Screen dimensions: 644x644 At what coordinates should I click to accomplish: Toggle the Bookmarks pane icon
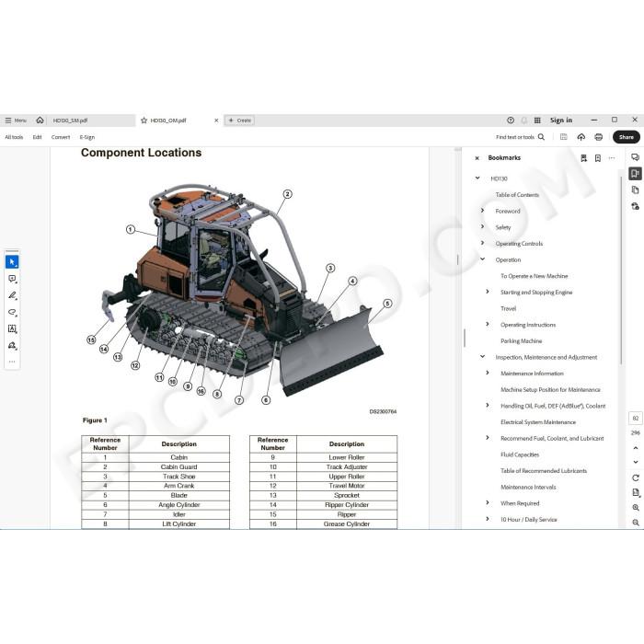click(635, 174)
